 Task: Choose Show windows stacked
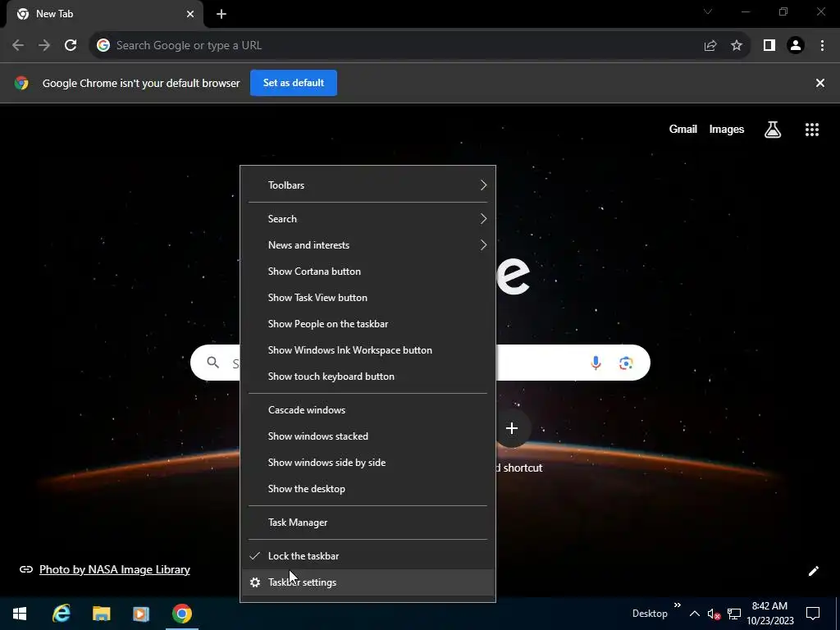pyautogui.click(x=367, y=436)
